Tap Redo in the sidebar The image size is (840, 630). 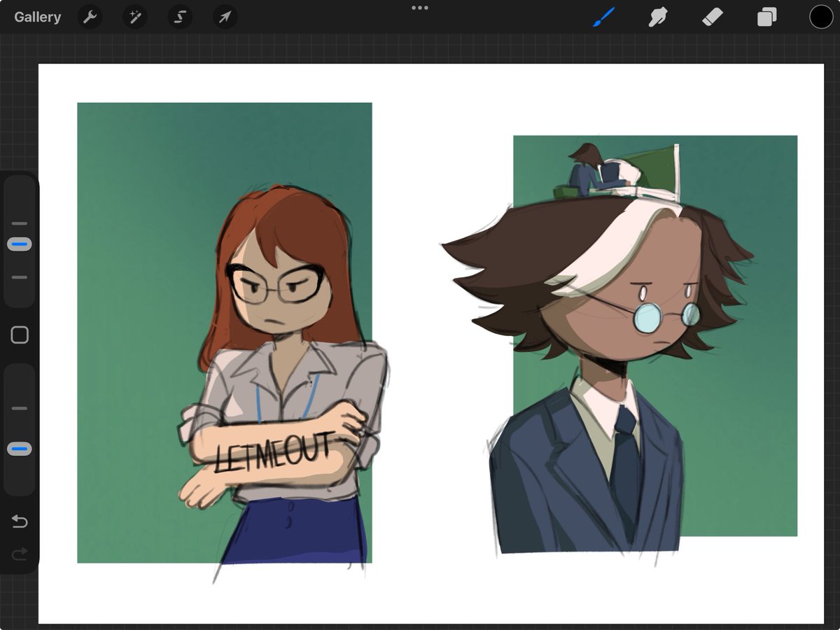coord(19,554)
